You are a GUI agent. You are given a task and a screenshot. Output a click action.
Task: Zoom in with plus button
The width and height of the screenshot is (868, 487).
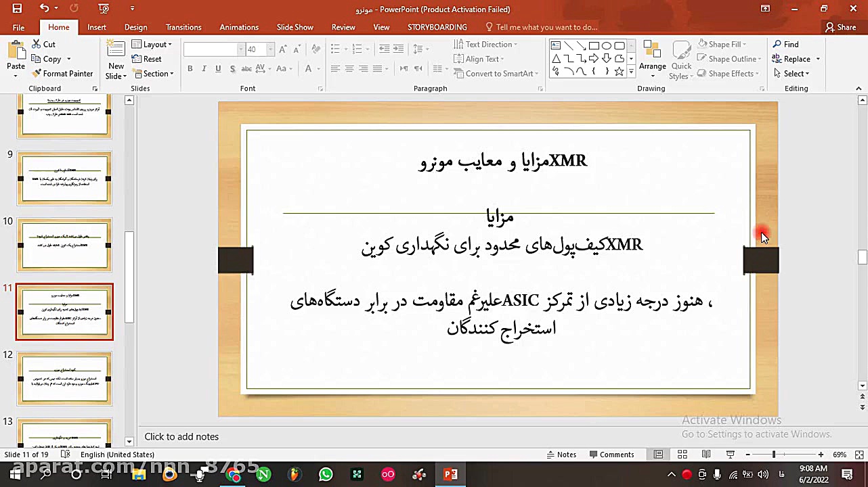pyautogui.click(x=821, y=455)
